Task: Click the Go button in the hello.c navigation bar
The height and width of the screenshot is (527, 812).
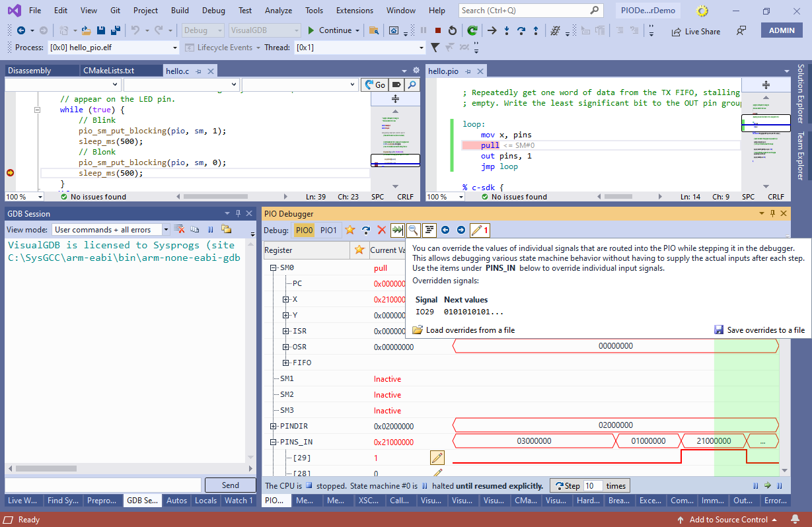Action: coord(375,85)
